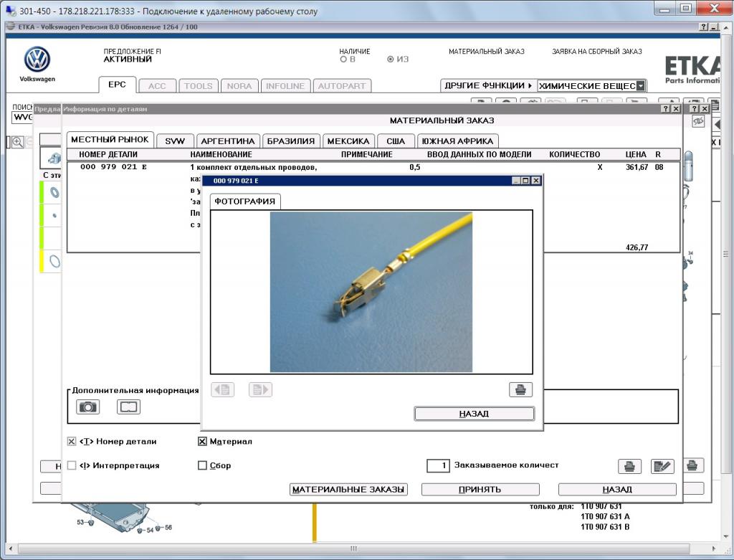734x560 pixels.
Task: Open the NORA tab
Action: [x=239, y=86]
